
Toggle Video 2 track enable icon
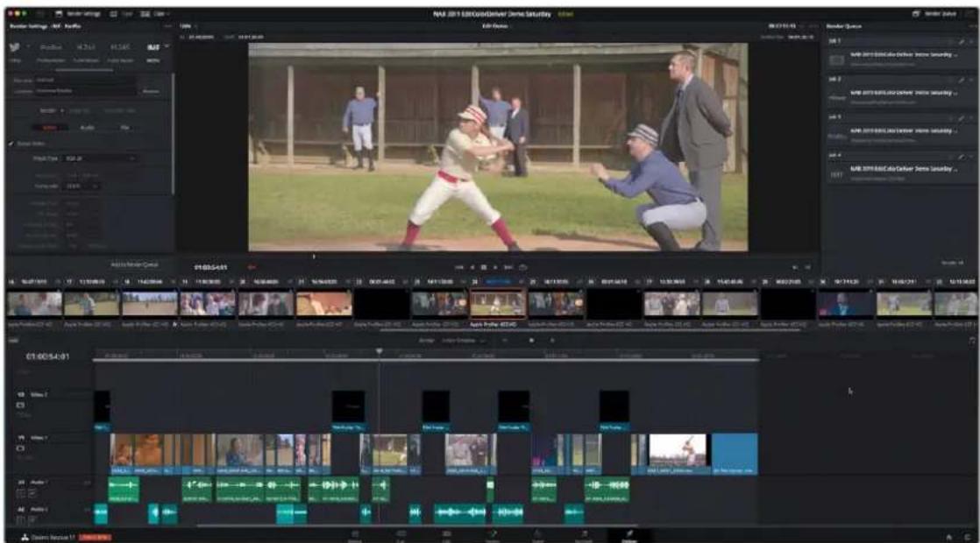tap(20, 405)
